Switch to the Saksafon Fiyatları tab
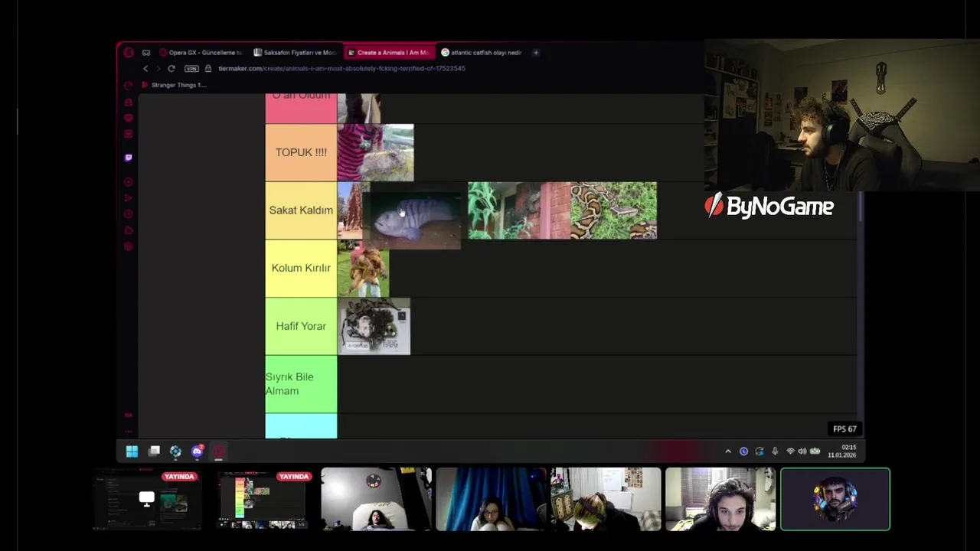980x551 pixels. pyautogui.click(x=296, y=53)
